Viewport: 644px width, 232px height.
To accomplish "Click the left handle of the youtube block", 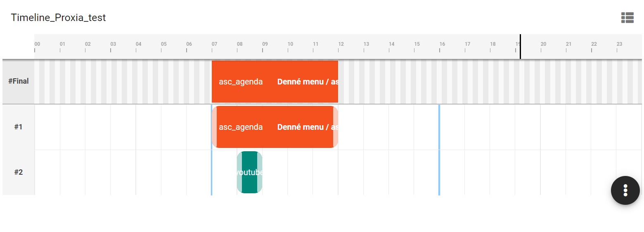I will tap(239, 172).
